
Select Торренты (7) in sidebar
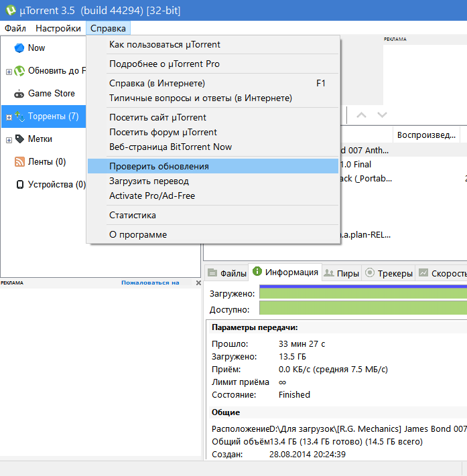44,116
